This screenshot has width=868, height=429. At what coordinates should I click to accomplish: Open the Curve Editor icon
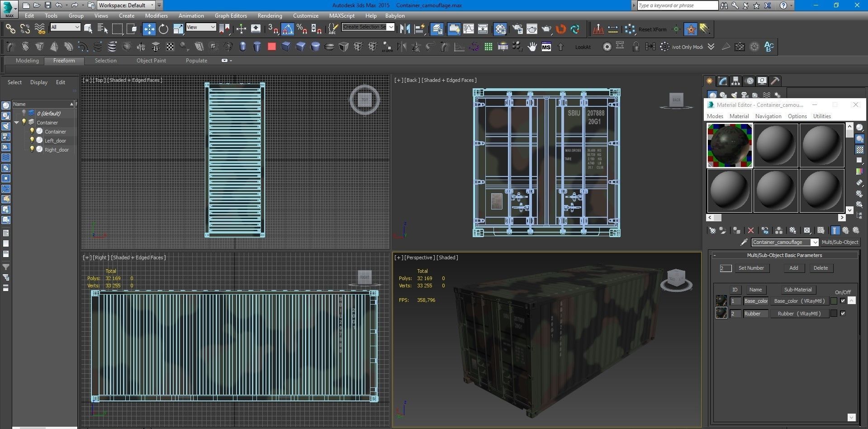click(469, 29)
